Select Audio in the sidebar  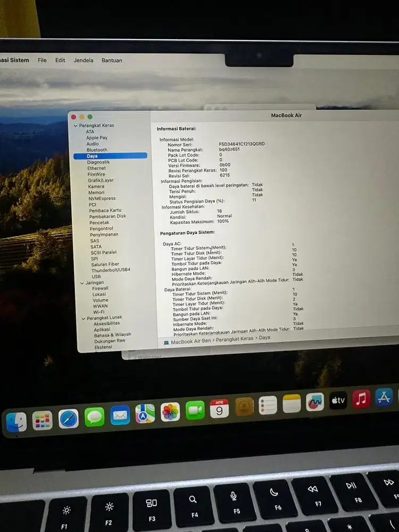pyautogui.click(x=92, y=144)
